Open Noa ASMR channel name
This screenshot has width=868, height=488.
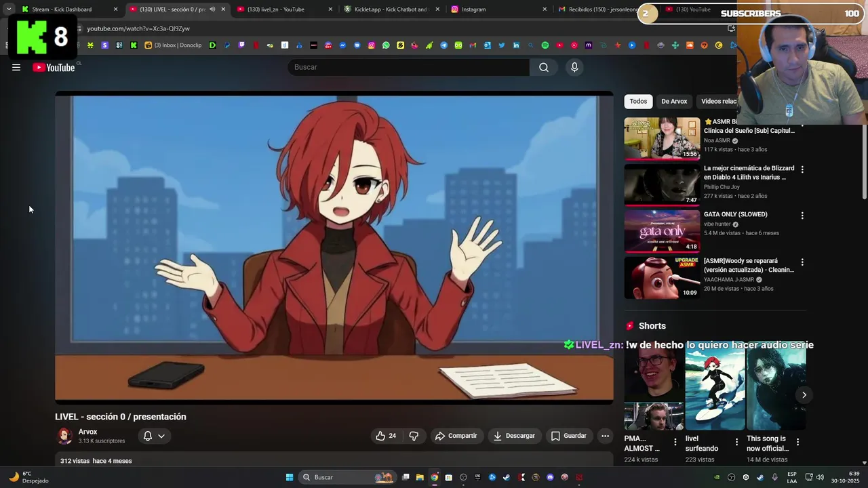[717, 140]
